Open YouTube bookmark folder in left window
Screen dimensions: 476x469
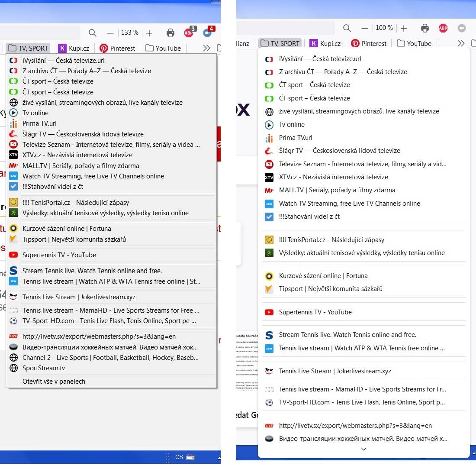(163, 48)
